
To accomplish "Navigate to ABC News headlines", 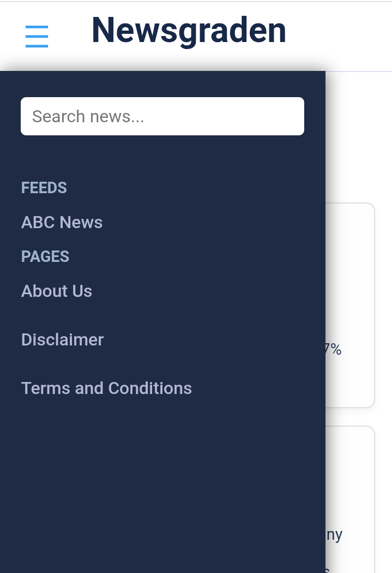I will pos(62,222).
